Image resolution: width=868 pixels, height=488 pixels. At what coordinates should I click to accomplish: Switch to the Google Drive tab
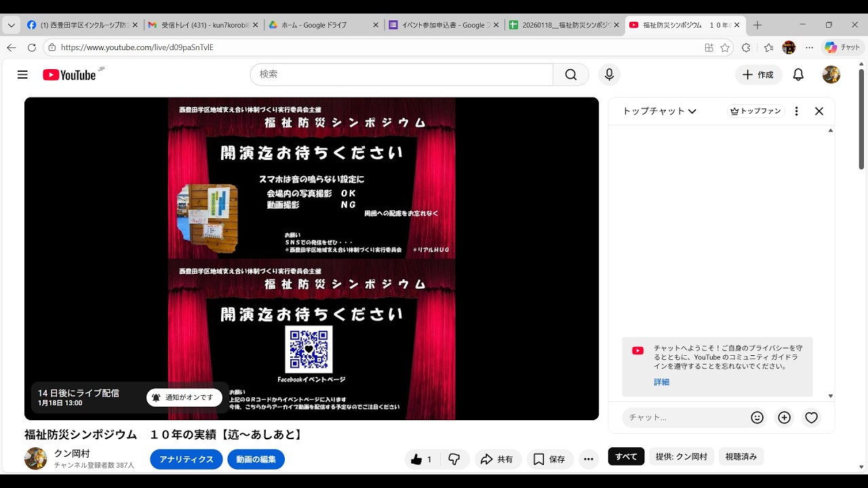(323, 25)
